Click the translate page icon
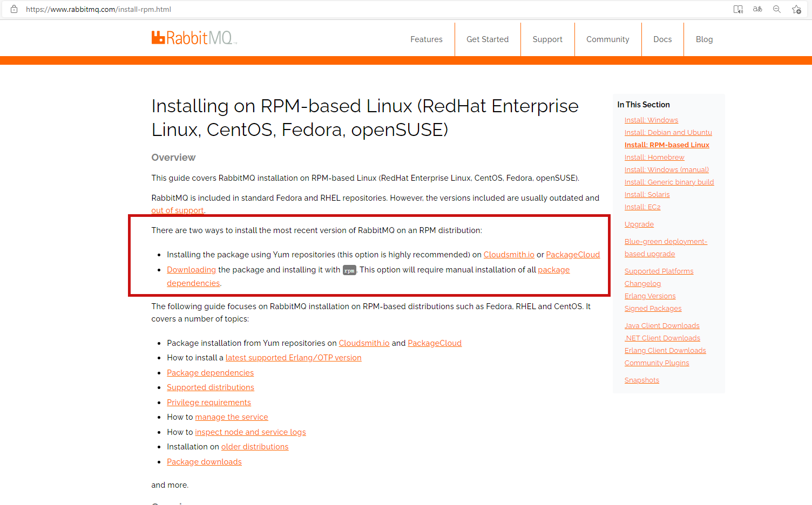The image size is (812, 505). (757, 9)
